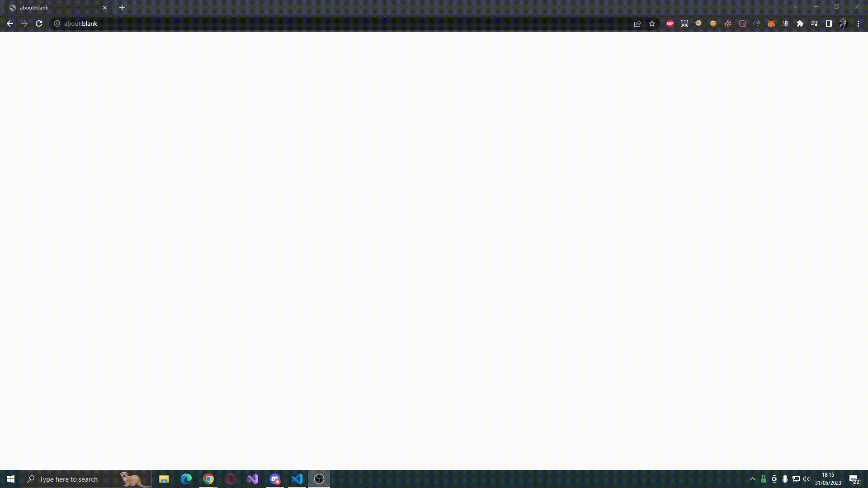The height and width of the screenshot is (488, 868).
Task: Toggle the split screen view icon
Action: click(x=829, y=23)
